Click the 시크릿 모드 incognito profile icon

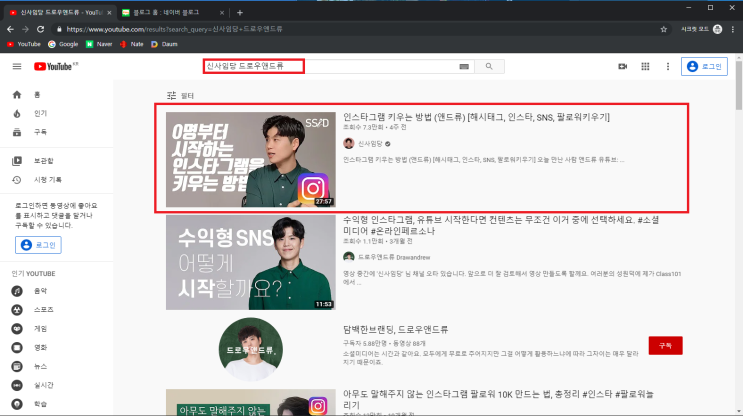click(x=717, y=29)
